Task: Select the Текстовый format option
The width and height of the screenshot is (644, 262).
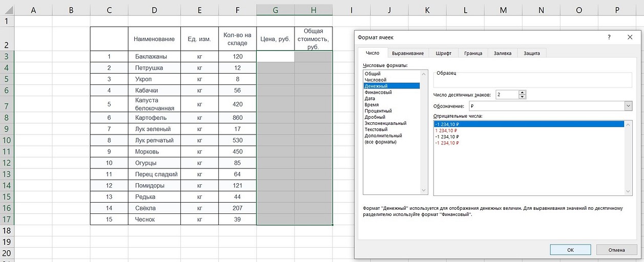Action: pos(376,129)
